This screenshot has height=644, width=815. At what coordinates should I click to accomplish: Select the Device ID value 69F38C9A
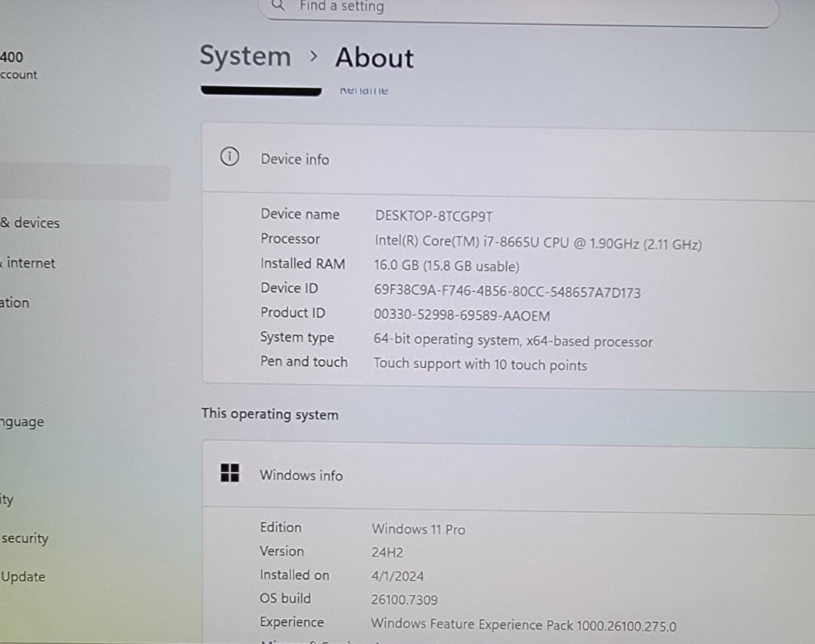pos(507,292)
